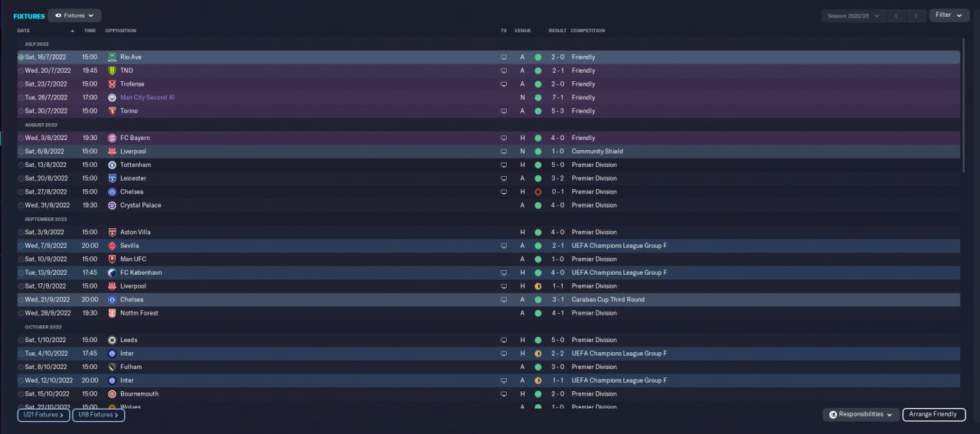Select the row marker beside Wed 3/8/2022
980x434 pixels.
pos(21,138)
